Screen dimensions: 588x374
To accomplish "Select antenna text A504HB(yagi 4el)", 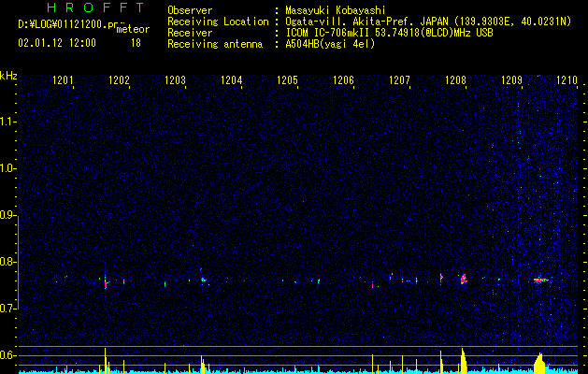I will [x=330, y=44].
